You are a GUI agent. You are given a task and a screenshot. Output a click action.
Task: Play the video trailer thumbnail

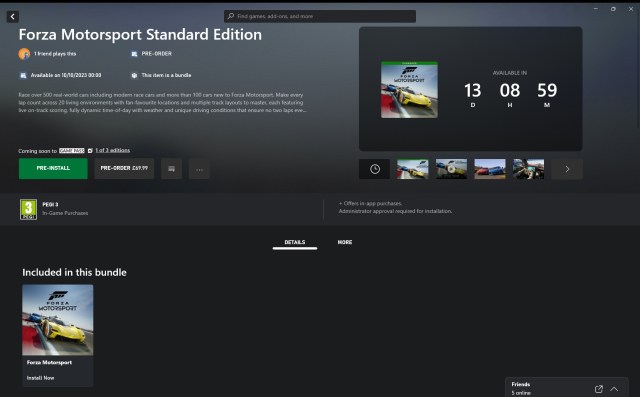point(451,169)
